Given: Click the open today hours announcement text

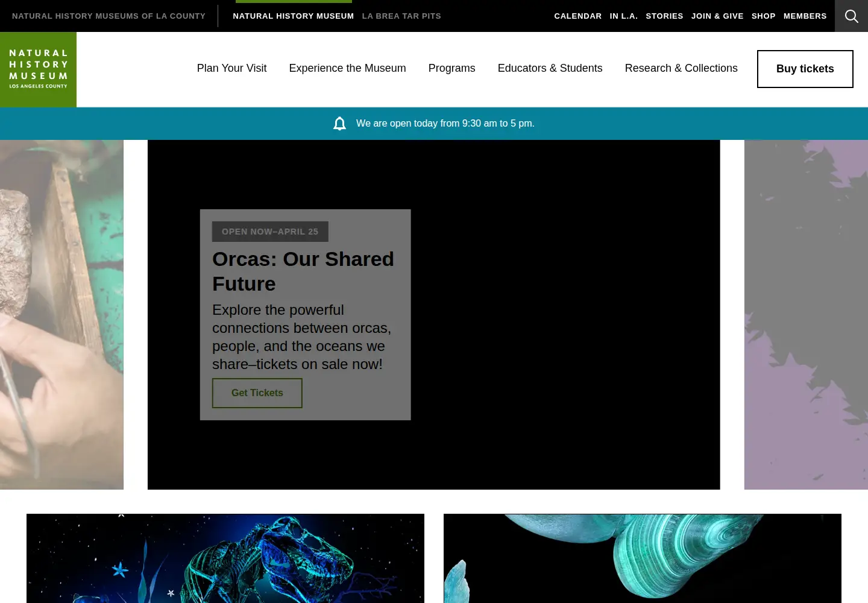Looking at the screenshot, I should [x=445, y=124].
